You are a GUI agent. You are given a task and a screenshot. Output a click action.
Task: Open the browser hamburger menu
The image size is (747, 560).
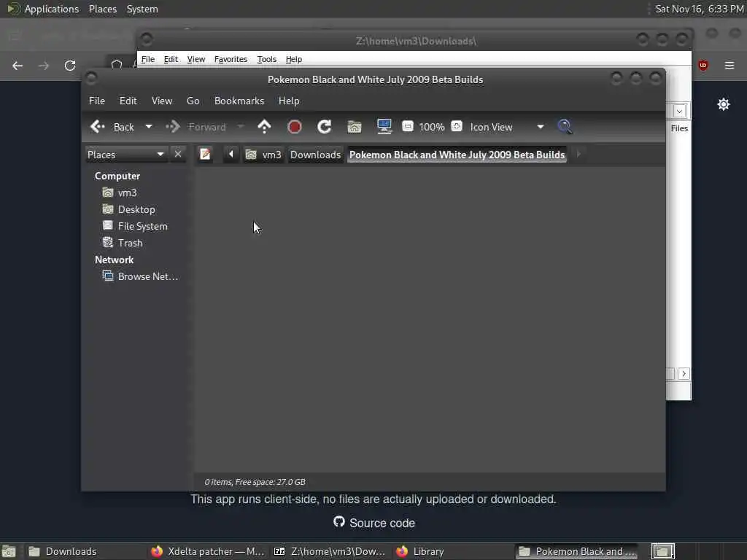(729, 65)
